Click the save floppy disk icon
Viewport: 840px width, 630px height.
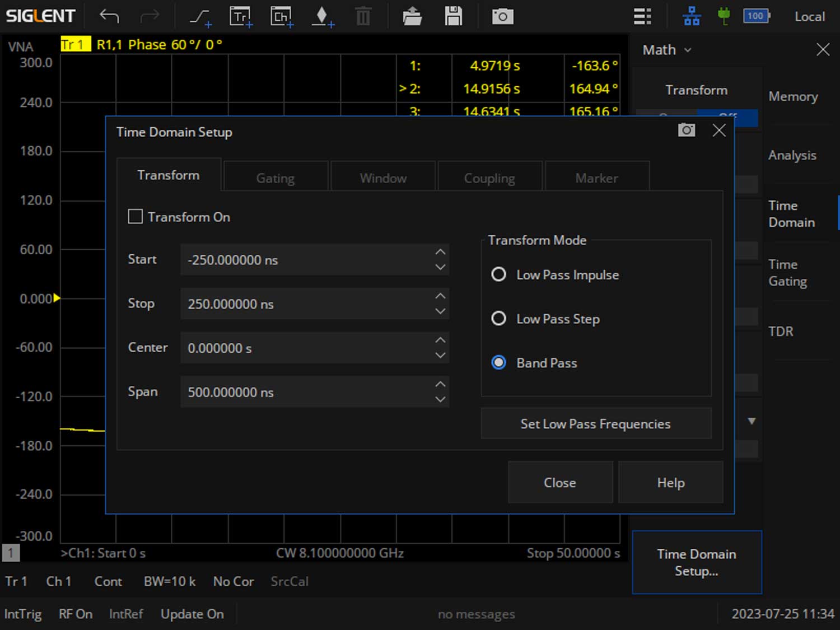click(x=453, y=17)
